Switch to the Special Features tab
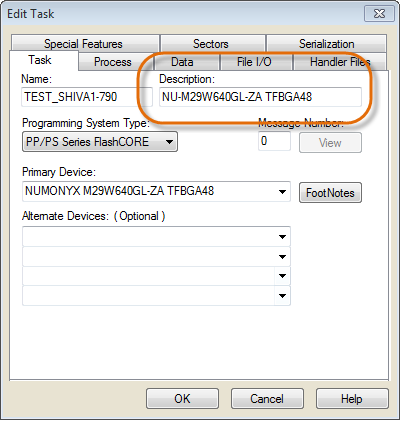400x422 pixels. (x=85, y=44)
